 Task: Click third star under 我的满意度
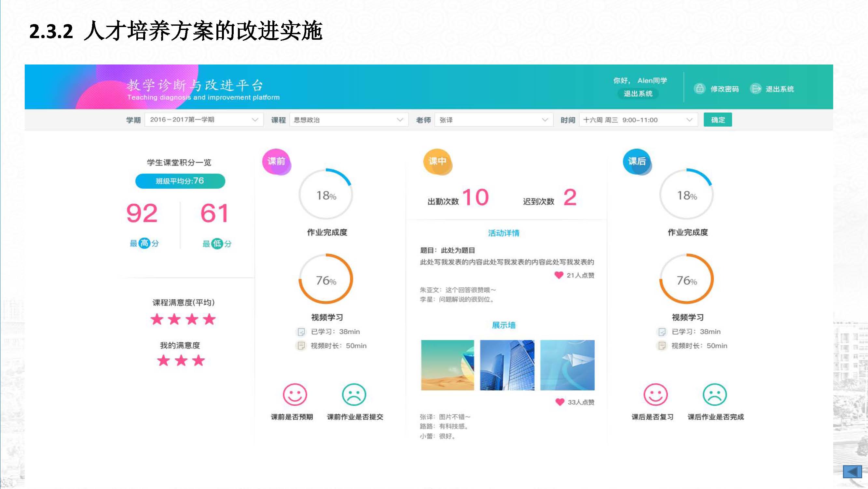click(x=199, y=361)
